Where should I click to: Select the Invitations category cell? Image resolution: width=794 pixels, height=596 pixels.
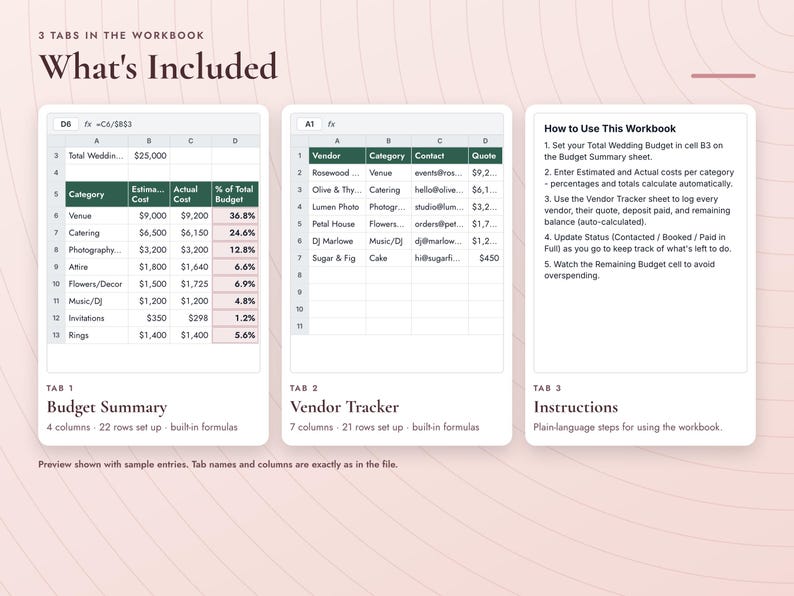(97, 318)
